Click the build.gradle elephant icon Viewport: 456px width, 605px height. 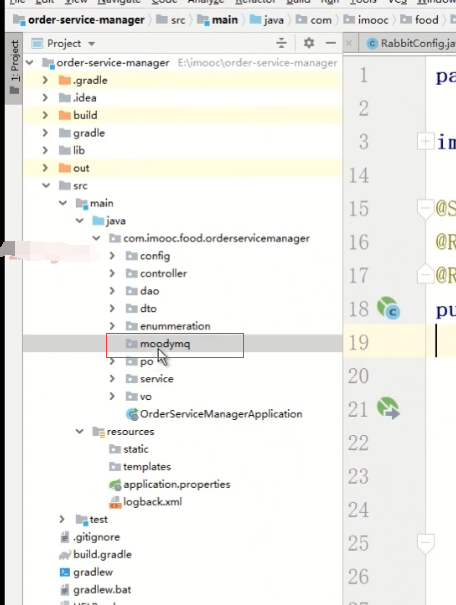pos(65,555)
